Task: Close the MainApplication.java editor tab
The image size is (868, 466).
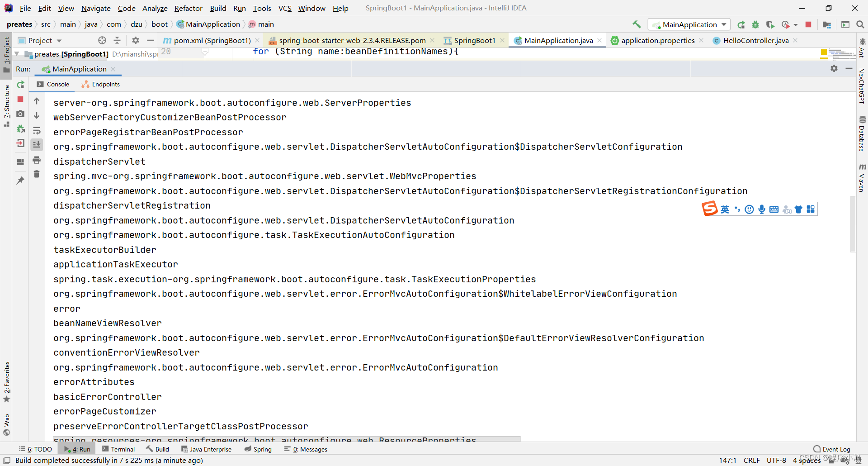Action: click(x=599, y=40)
